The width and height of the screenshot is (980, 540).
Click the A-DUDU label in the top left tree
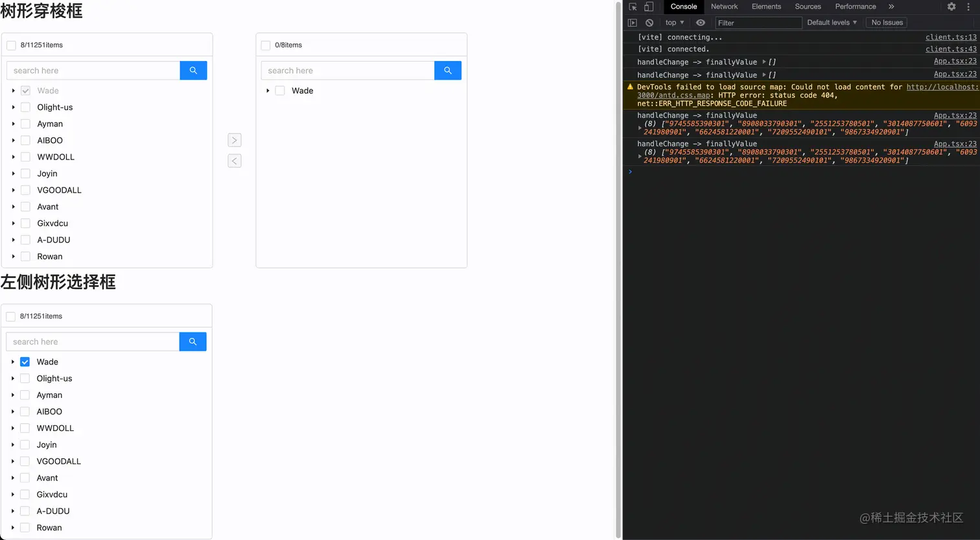click(x=54, y=240)
